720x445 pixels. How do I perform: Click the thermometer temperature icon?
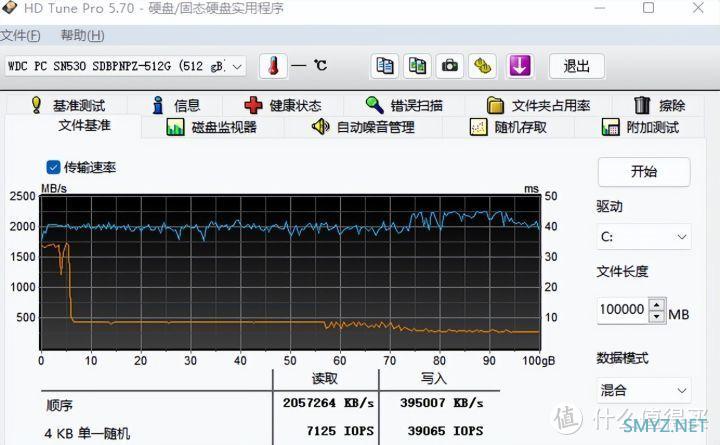273,66
